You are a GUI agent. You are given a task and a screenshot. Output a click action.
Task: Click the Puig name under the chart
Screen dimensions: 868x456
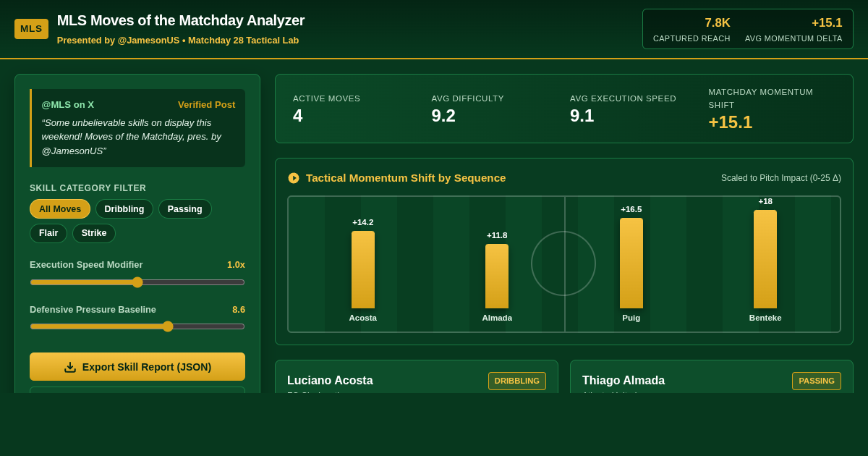(x=631, y=318)
